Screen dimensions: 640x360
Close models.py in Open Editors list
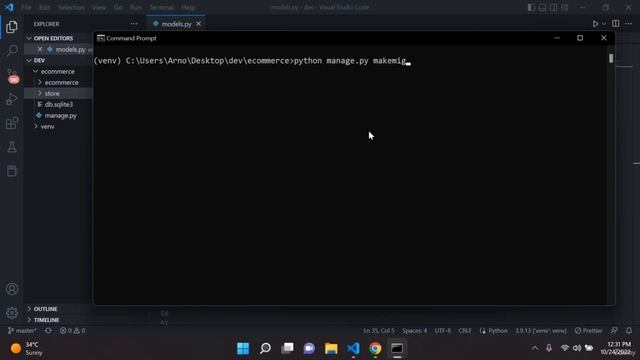click(40, 49)
